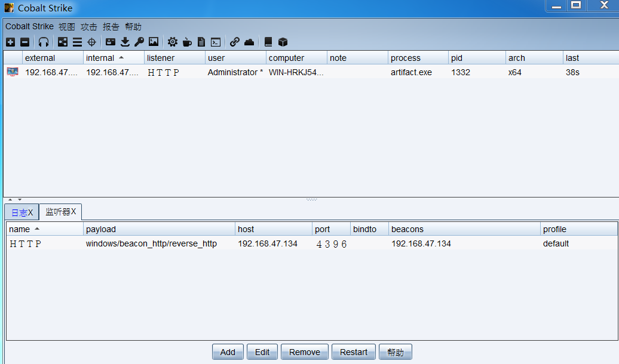Sort sessions by listener column header
Viewport: 619px width, 364px height.
pos(174,58)
